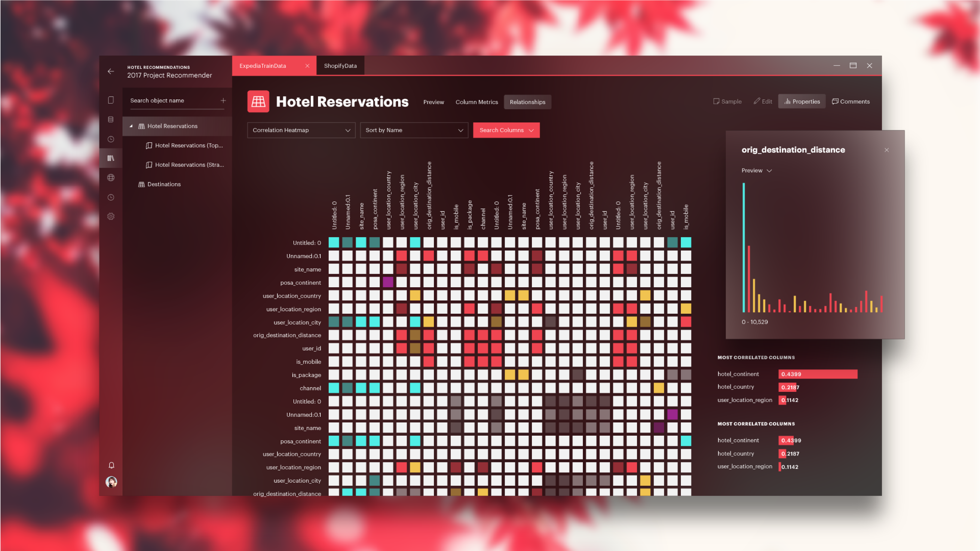The width and height of the screenshot is (980, 551).
Task: Select the library books sidebar icon
Action: (x=111, y=158)
